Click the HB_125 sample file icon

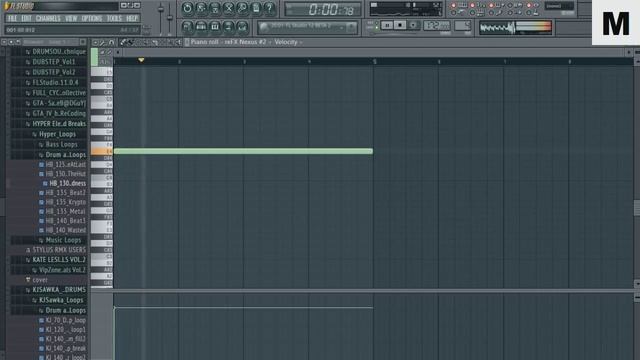coord(41,164)
